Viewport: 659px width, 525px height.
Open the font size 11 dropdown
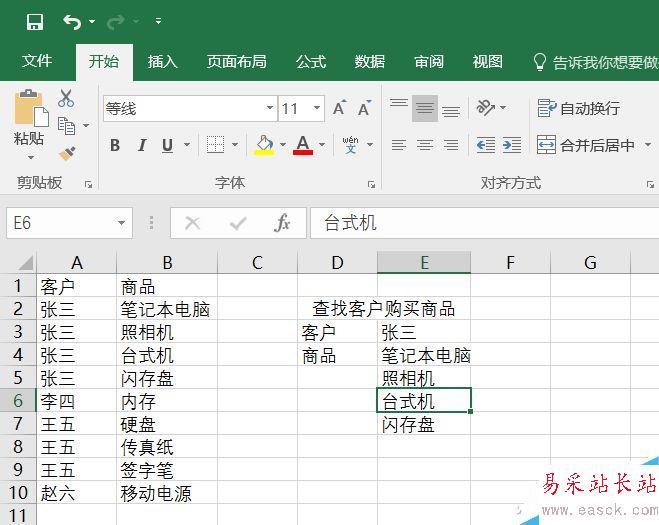tap(317, 108)
